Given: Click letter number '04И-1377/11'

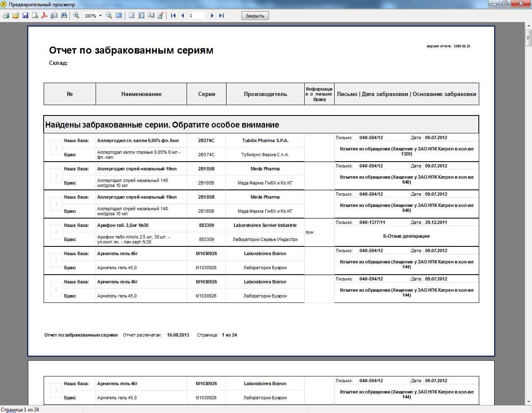Looking at the screenshot, I should tap(372, 222).
